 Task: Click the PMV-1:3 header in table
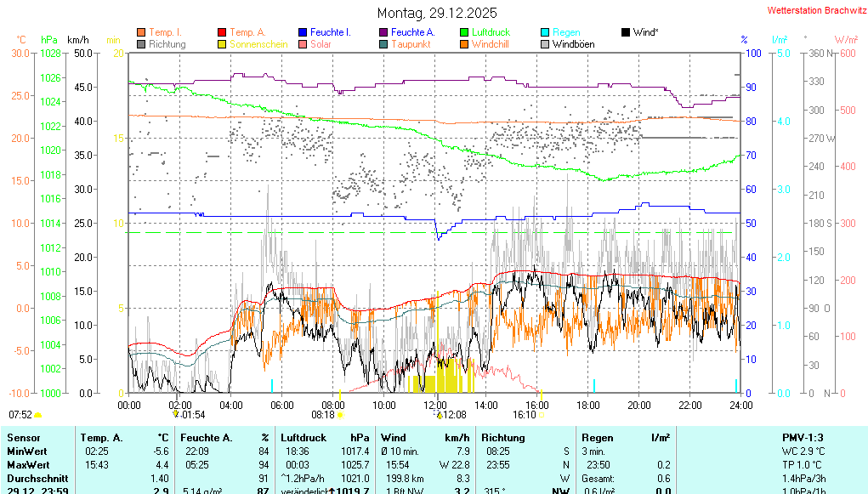803,437
